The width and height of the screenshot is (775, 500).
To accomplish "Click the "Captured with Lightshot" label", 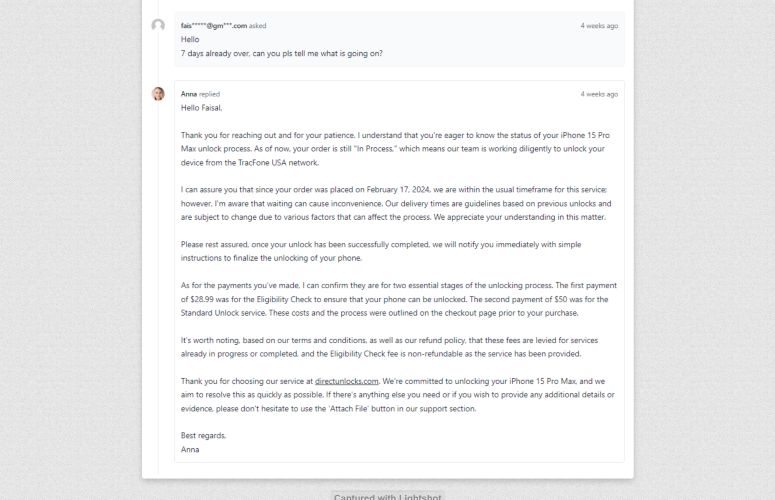I will click(x=388, y=496).
